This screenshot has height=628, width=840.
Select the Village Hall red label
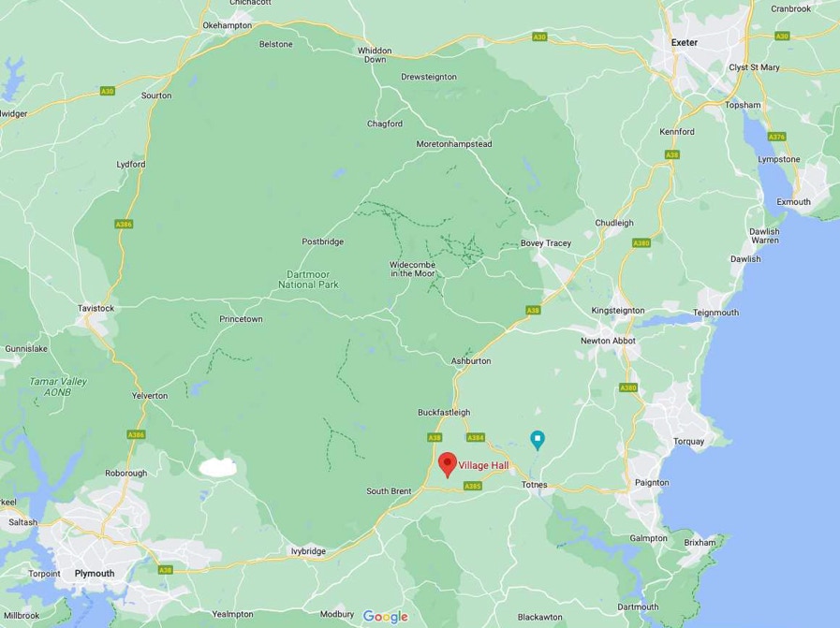coord(483,465)
